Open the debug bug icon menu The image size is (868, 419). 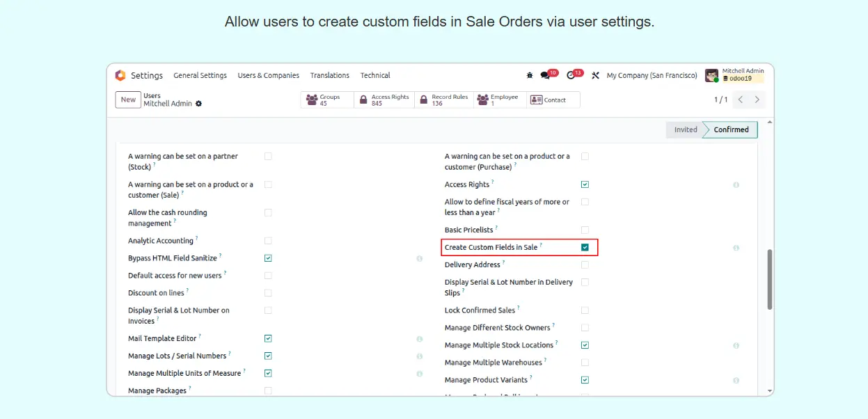click(530, 75)
